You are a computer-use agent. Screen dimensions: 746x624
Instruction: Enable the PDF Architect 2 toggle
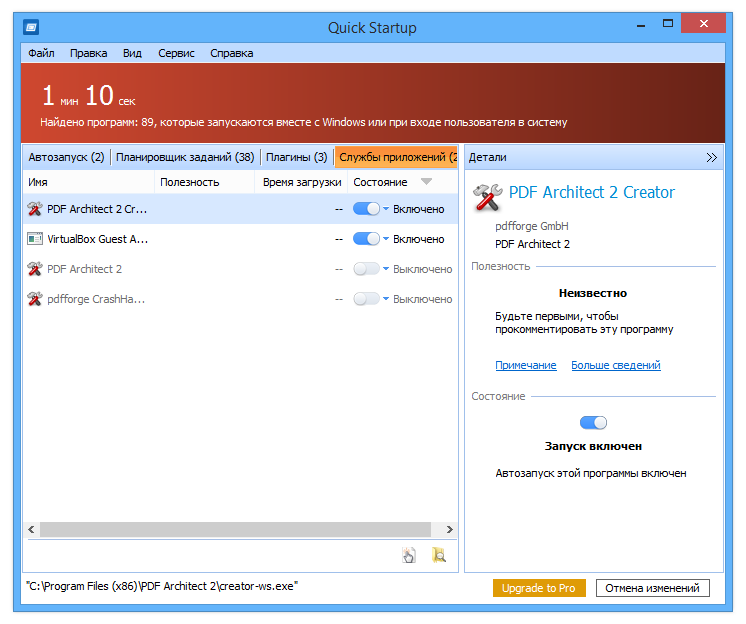click(x=366, y=269)
